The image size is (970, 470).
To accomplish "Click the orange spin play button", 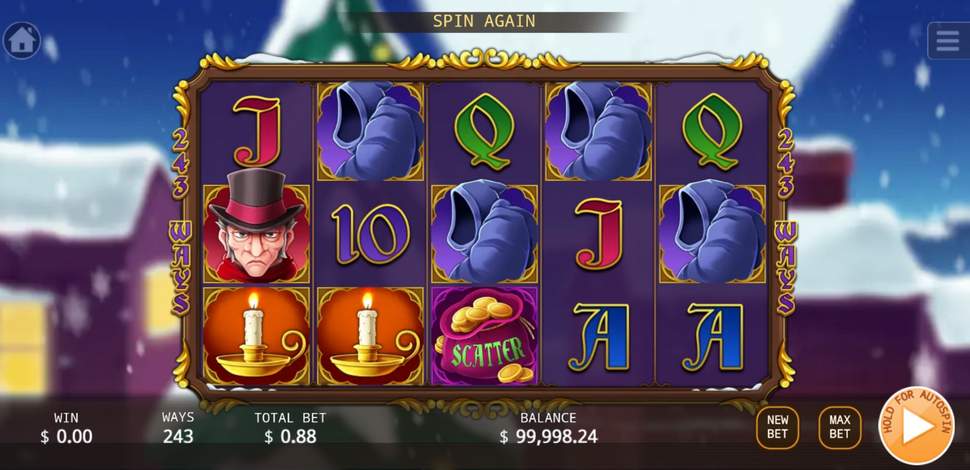I will tap(916, 426).
